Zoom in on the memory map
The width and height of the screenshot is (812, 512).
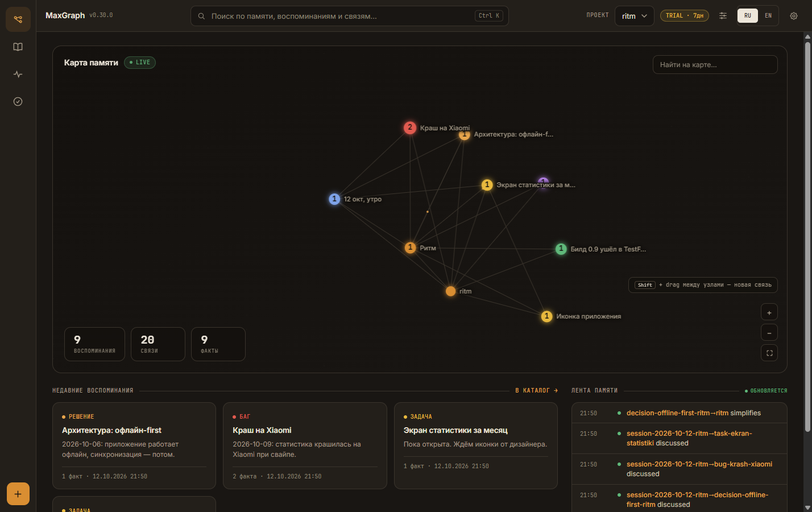click(769, 312)
